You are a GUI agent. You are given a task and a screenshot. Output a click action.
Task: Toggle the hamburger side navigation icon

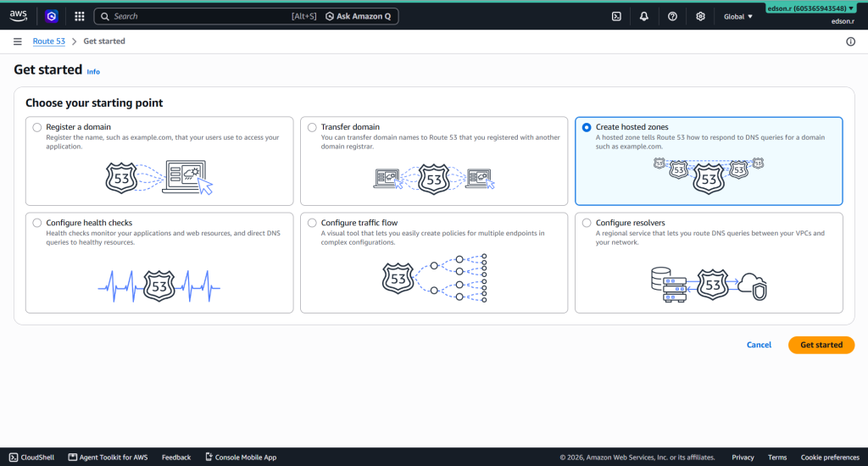pyautogui.click(x=18, y=42)
